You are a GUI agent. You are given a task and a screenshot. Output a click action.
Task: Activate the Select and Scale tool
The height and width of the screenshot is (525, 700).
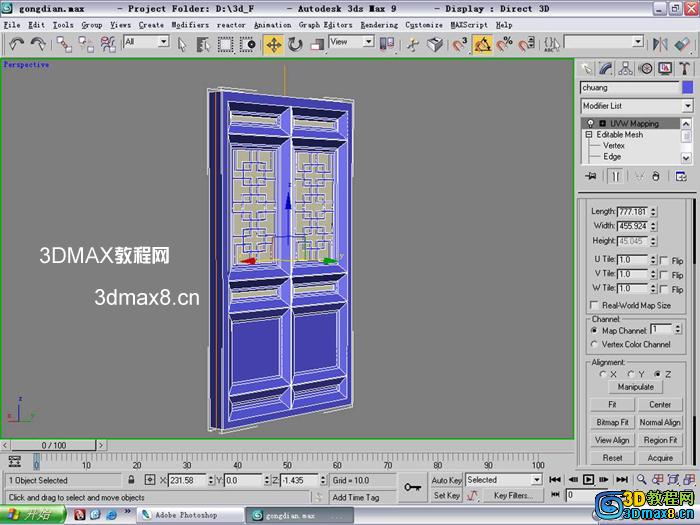(317, 44)
